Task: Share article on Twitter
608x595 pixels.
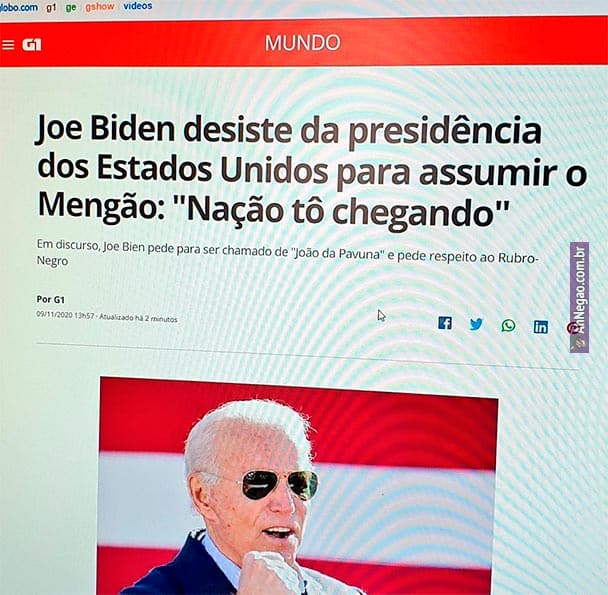Action: [x=476, y=324]
